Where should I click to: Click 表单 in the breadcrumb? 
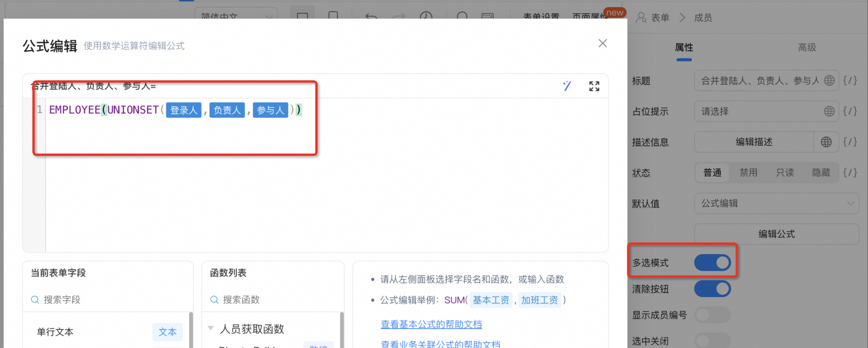660,18
